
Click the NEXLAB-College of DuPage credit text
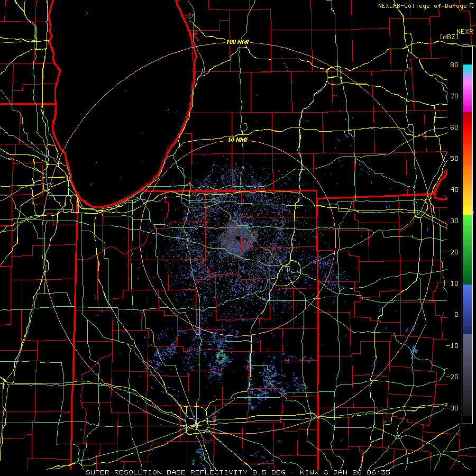[423, 6]
